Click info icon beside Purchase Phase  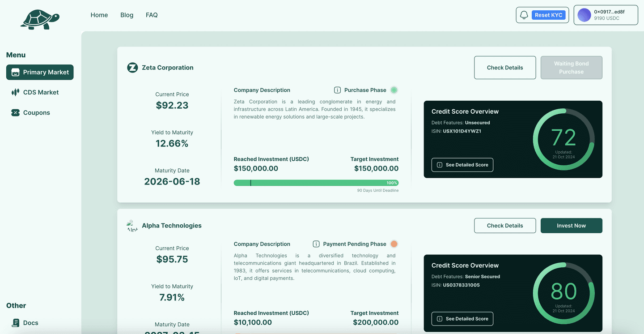coord(338,90)
